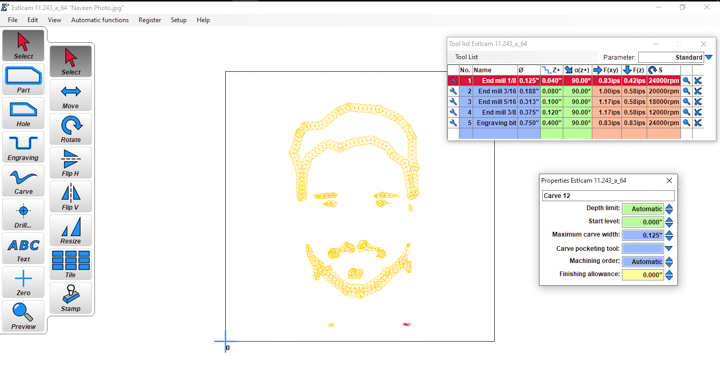This screenshot has width=720, height=386.
Task: Select the Engraving bit name cell
Action: (495, 123)
